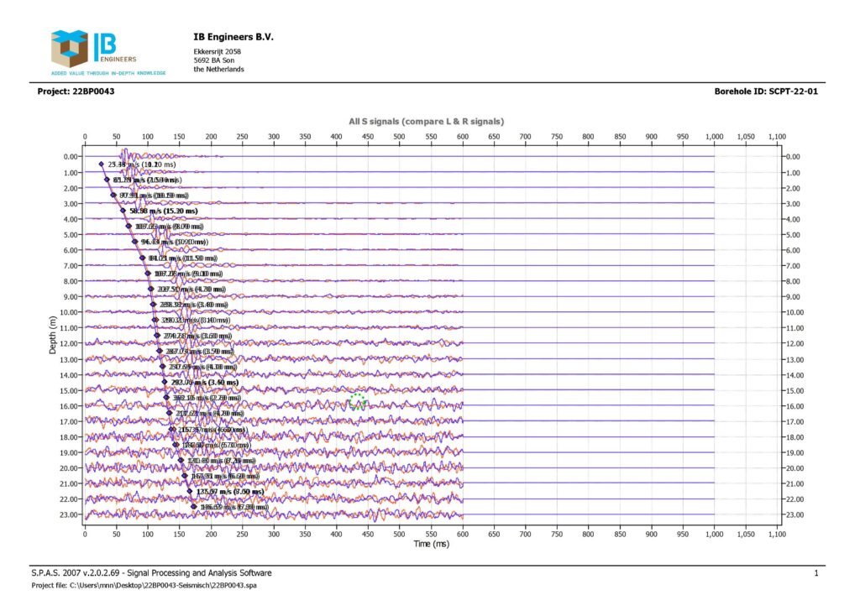860x616 pixels.
Task: Select the 'Project: 22BP0043' header label
Action: click(76, 91)
